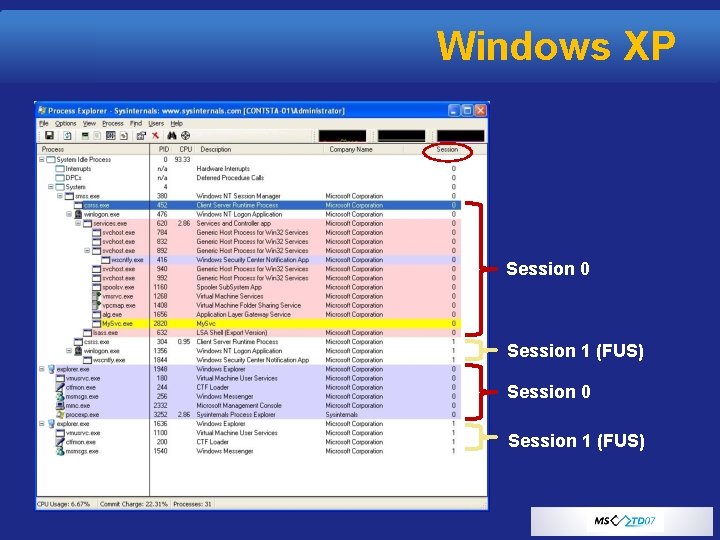Open the Users menu
720x540 pixels.
156,124
